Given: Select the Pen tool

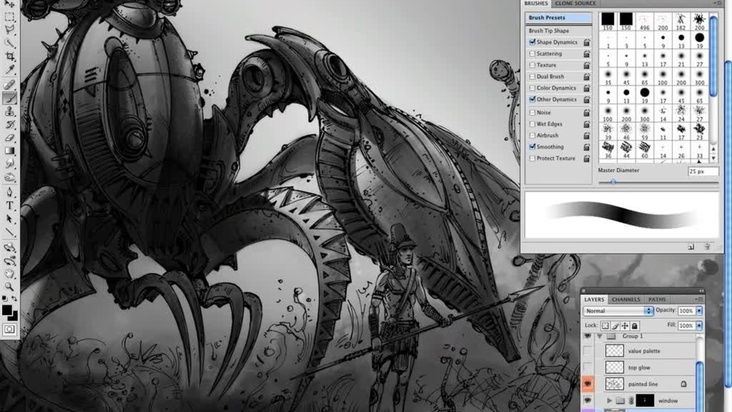Looking at the screenshot, I should 9,192.
